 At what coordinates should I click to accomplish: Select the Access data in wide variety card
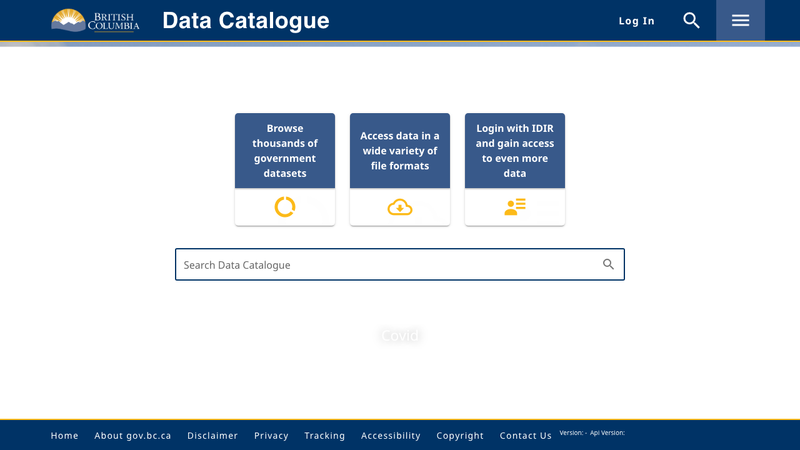(x=400, y=169)
